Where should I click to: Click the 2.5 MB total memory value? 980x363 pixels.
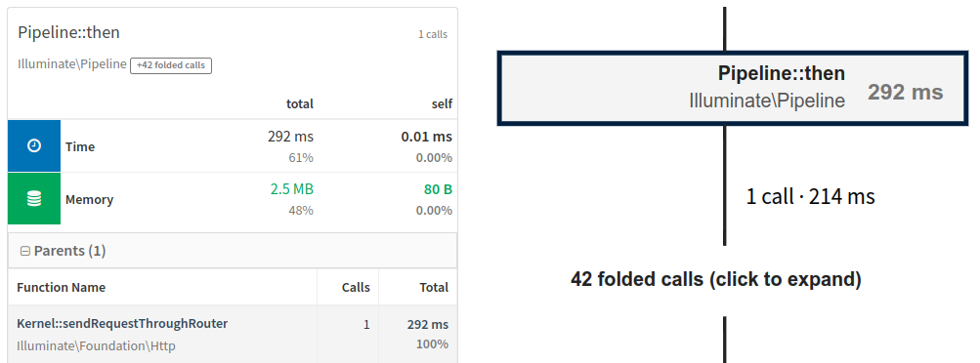click(292, 189)
